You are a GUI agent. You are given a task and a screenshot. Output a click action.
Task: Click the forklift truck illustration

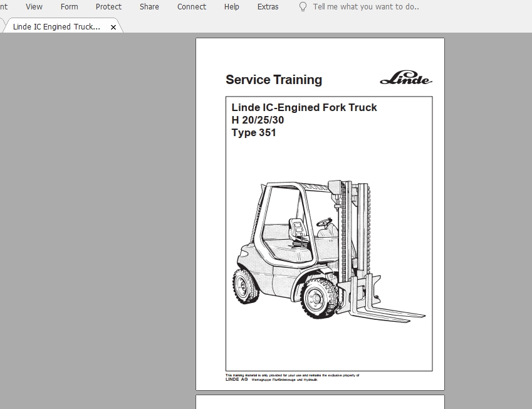320,251
